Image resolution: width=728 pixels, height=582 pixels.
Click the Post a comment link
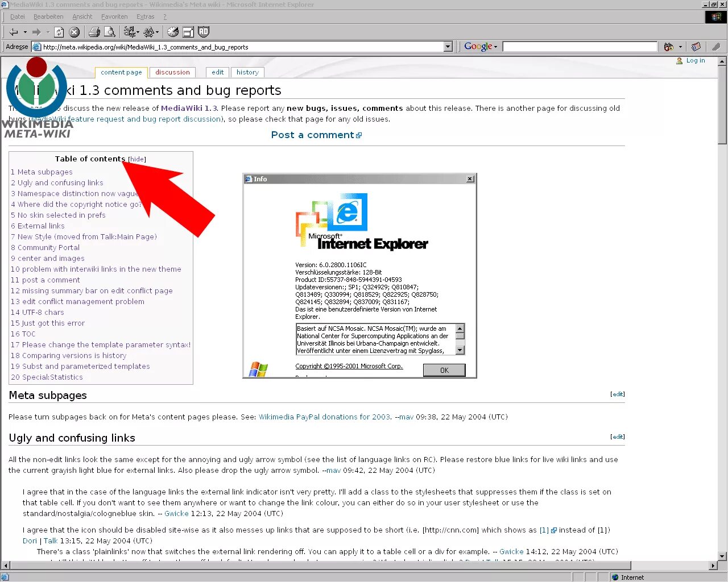pyautogui.click(x=316, y=135)
